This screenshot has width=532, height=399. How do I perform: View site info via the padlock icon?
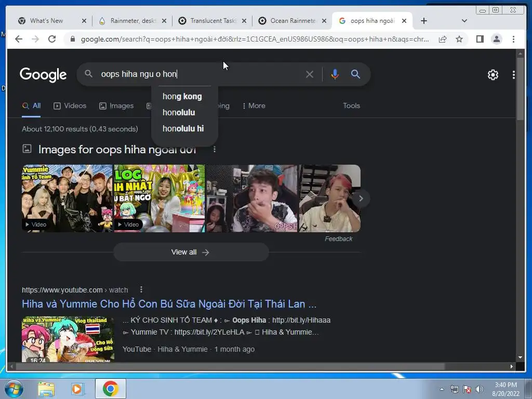click(x=73, y=39)
